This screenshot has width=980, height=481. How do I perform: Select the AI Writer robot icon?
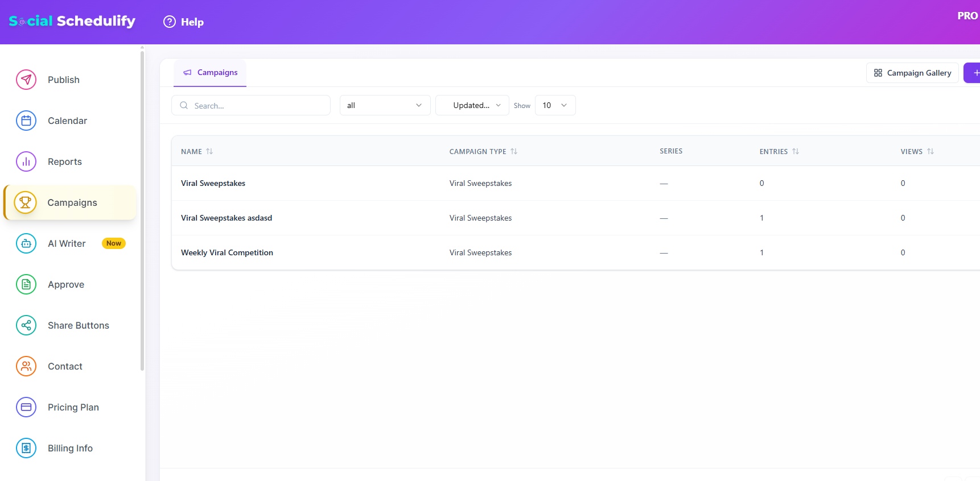pos(26,243)
